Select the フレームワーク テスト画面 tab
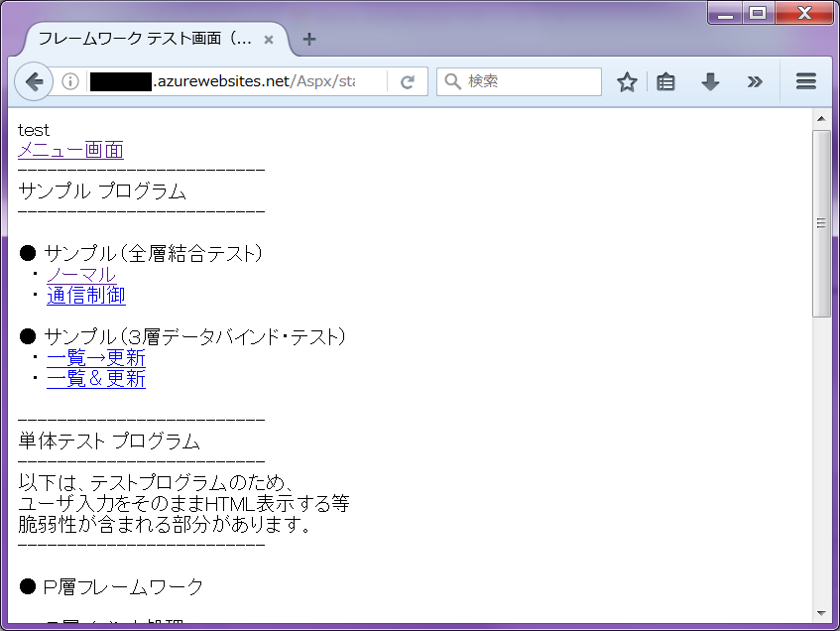This screenshot has width=840, height=631. tap(156, 39)
